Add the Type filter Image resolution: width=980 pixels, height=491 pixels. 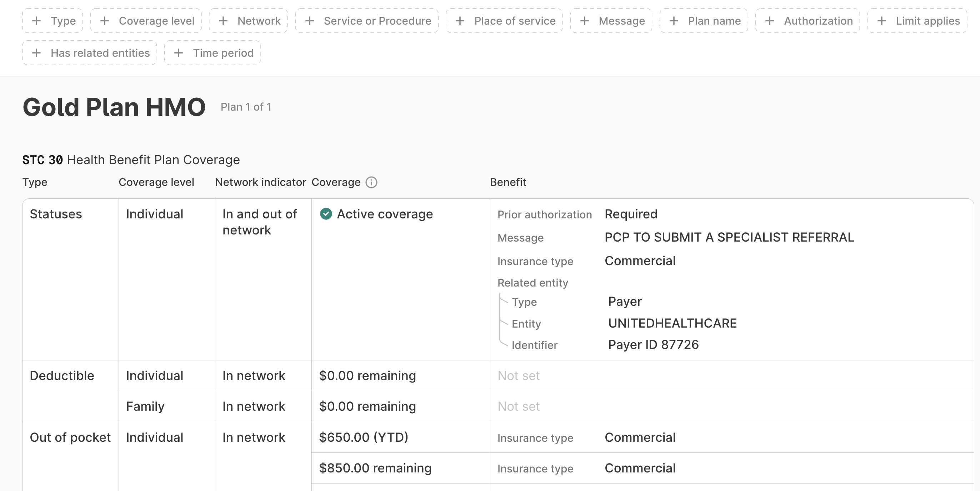coord(52,21)
